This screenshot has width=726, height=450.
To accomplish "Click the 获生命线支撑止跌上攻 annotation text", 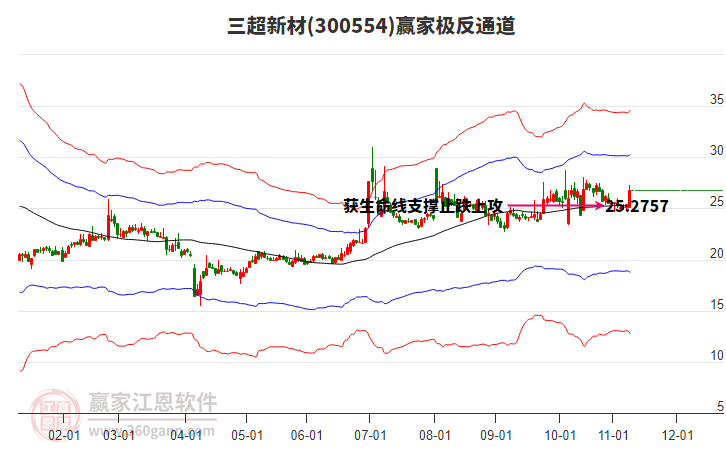I will click(x=423, y=206).
